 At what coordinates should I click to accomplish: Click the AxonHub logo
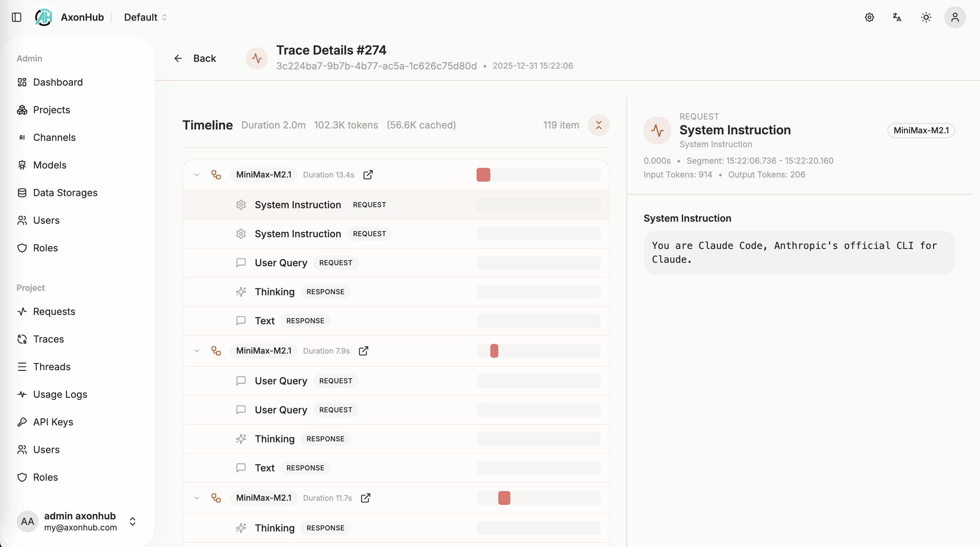click(x=44, y=17)
